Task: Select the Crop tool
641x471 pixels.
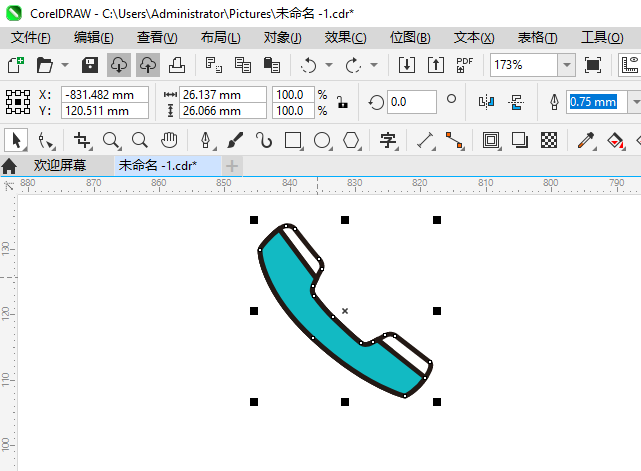Action: [83, 141]
